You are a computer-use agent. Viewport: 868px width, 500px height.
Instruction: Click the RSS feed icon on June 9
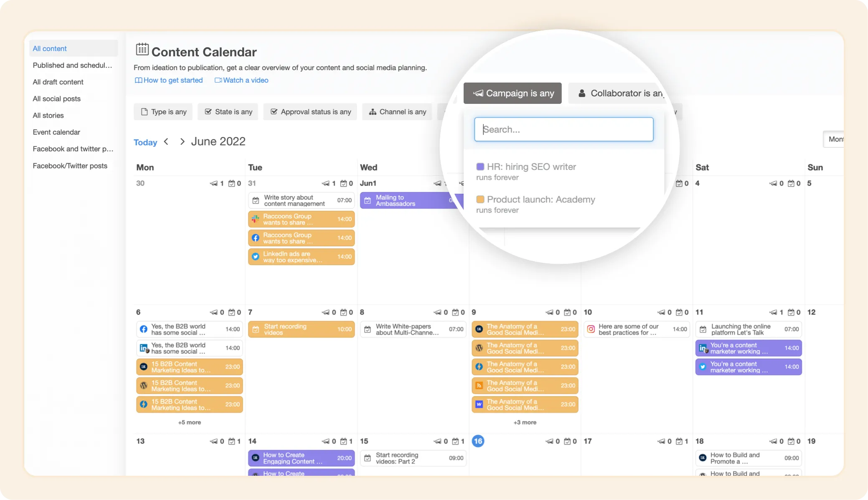click(479, 386)
